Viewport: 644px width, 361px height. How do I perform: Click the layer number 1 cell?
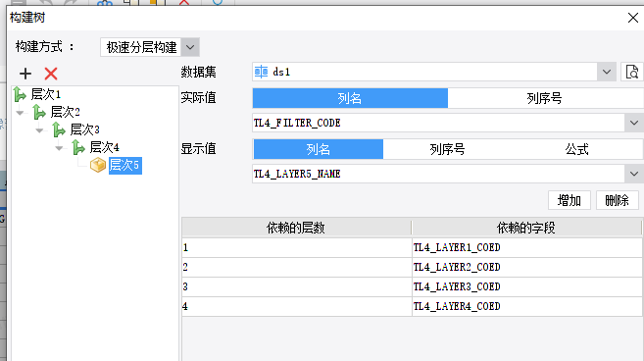coord(297,247)
